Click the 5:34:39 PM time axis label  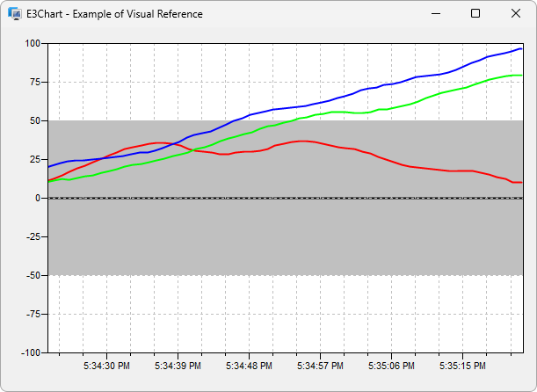pyautogui.click(x=178, y=366)
